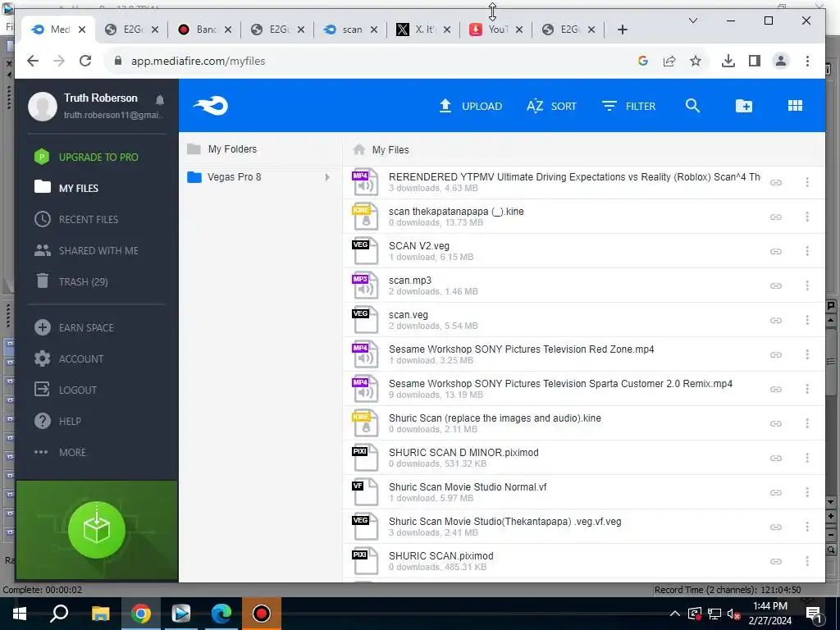
Task: Copy share link for scan.mp3
Action: (x=775, y=286)
